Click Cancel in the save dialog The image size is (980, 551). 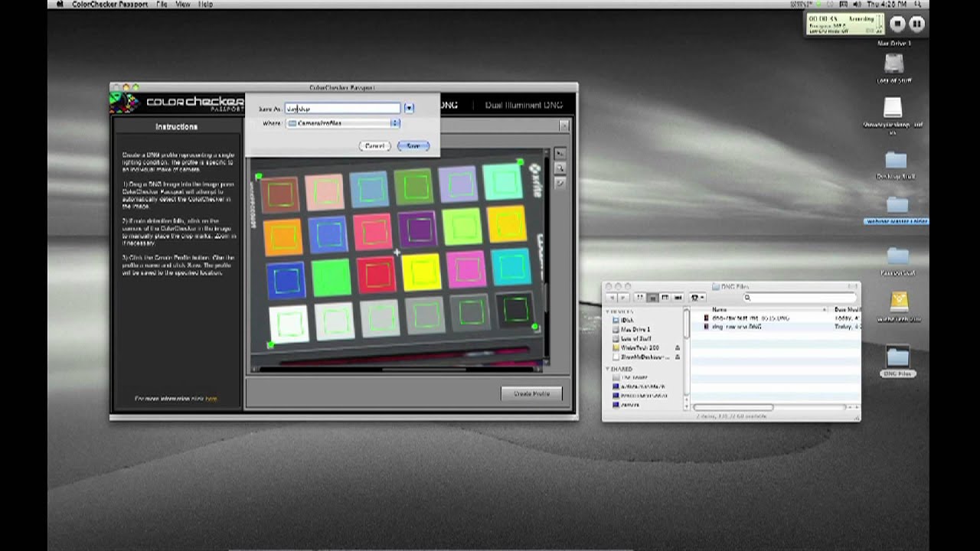point(374,145)
